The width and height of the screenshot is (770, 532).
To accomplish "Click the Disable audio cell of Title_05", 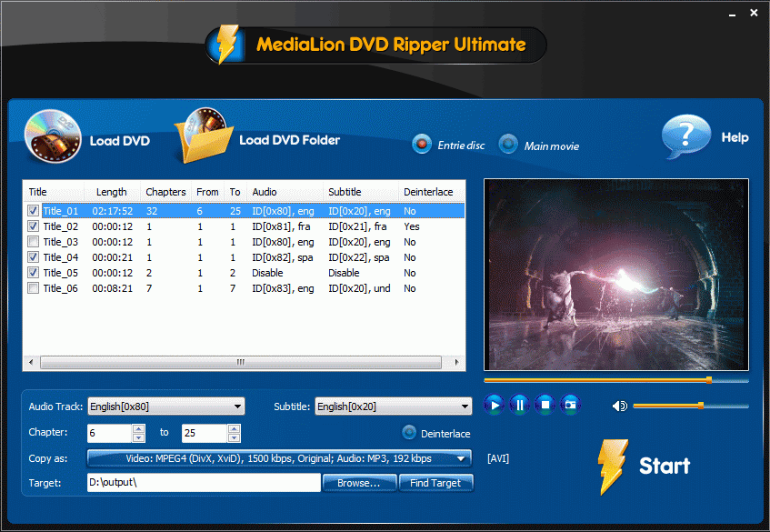I will click(267, 273).
